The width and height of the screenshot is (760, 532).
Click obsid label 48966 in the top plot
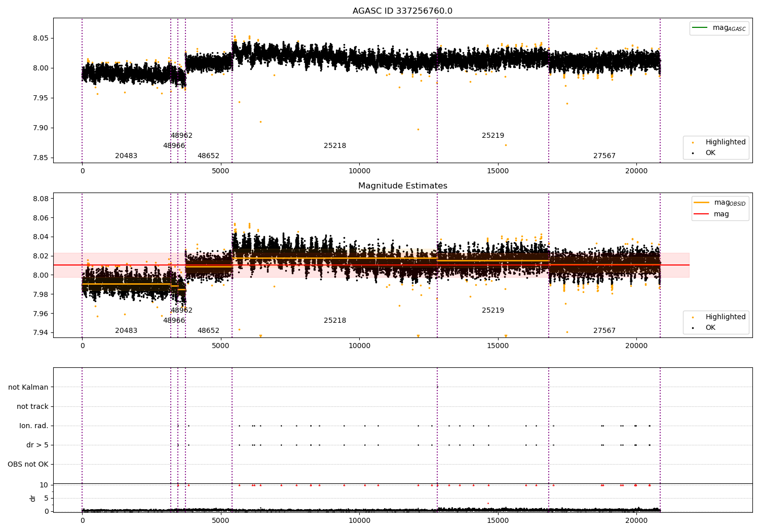[x=174, y=146]
